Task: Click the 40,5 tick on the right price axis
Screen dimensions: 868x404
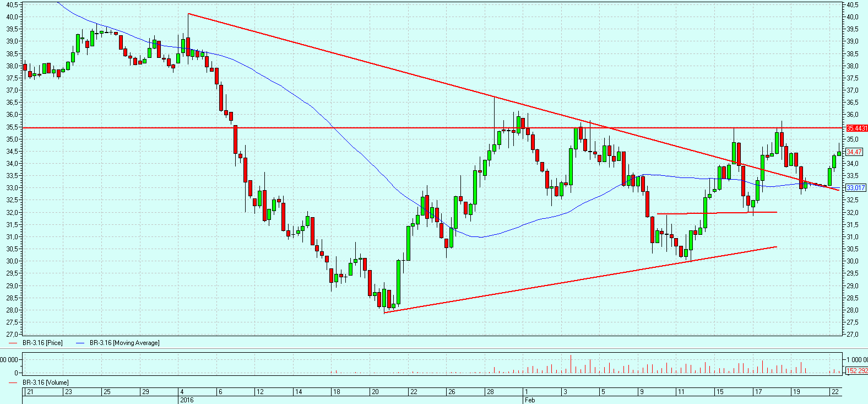Action: [853, 5]
